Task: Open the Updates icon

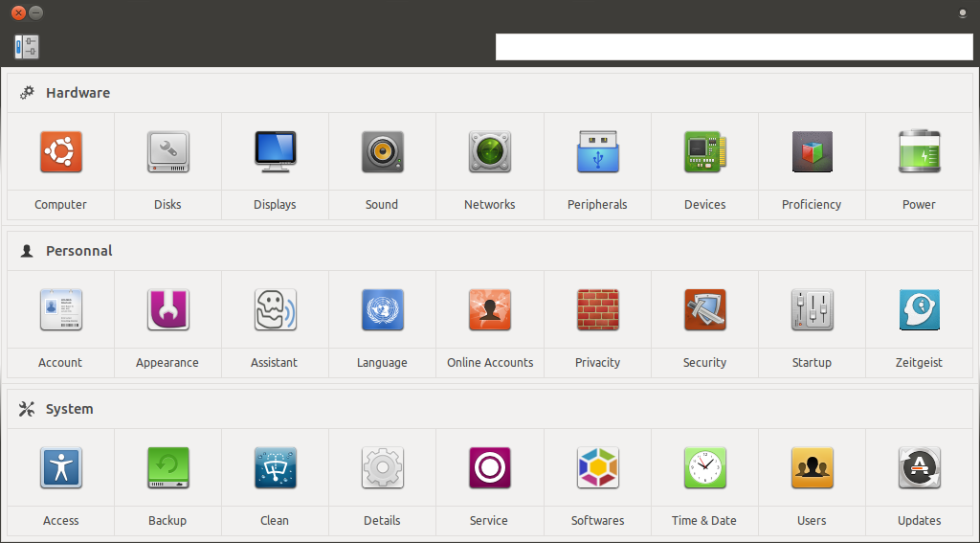Action: click(920, 468)
